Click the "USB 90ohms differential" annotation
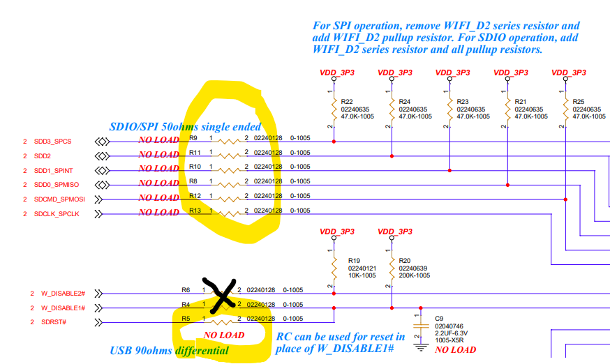Viewport: 610px width, 364px height. click(169, 350)
